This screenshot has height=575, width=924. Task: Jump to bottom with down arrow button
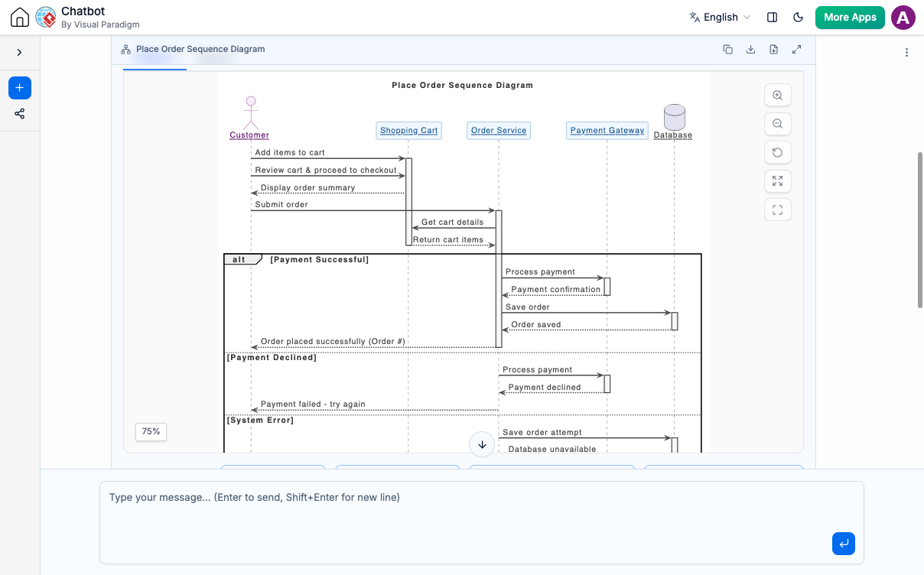coord(482,444)
